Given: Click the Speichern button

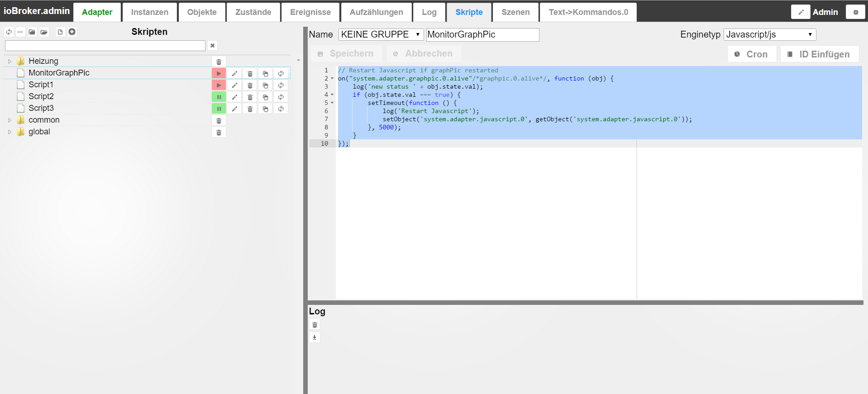Looking at the screenshot, I should click(x=346, y=54).
